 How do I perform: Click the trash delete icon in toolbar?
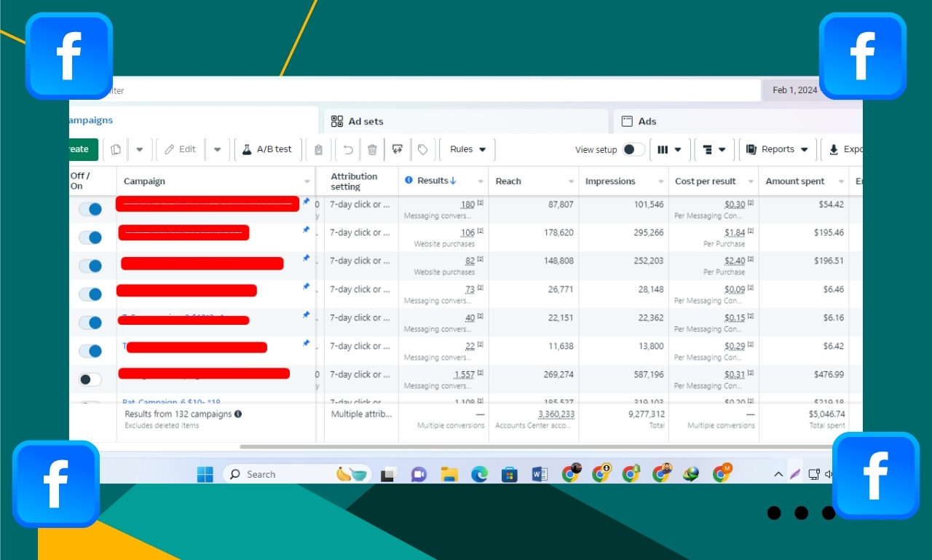click(372, 149)
